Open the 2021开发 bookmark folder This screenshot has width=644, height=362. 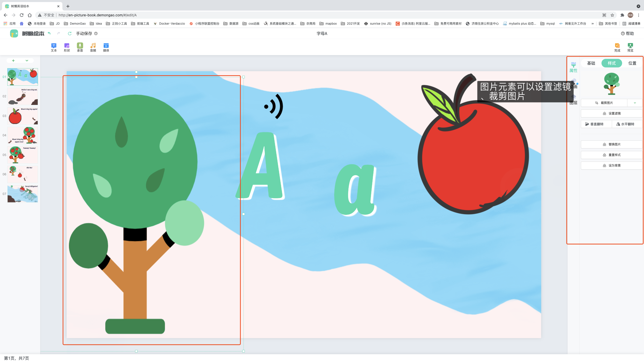point(350,23)
